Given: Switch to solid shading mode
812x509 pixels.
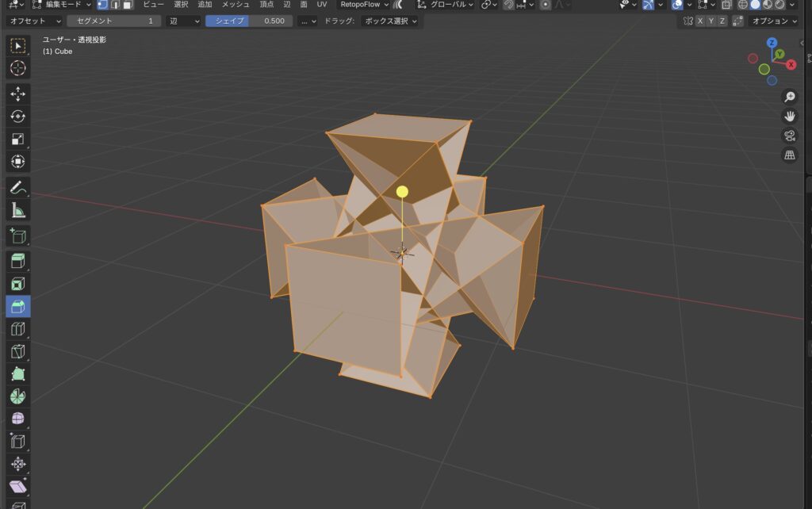Looking at the screenshot, I should pos(755,5).
